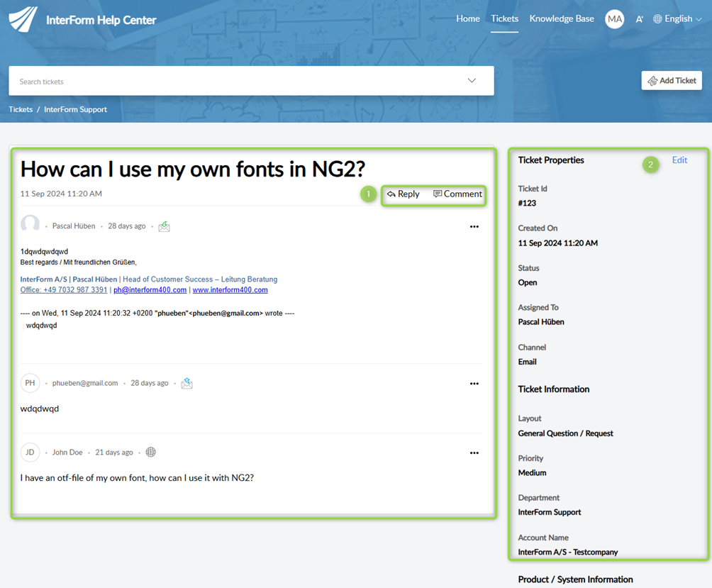Click the web channel globe icon beside John Doe
This screenshot has width=712, height=588.
[x=151, y=453]
